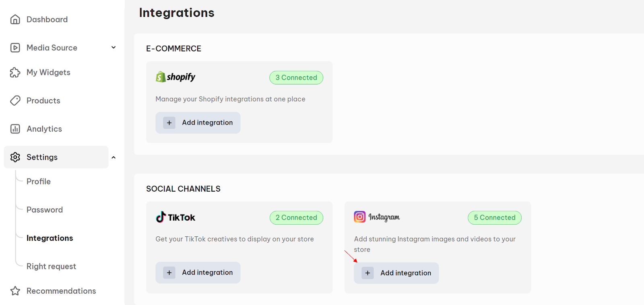Click the Settings gear icon
This screenshot has height=305, width=644.
tap(15, 157)
